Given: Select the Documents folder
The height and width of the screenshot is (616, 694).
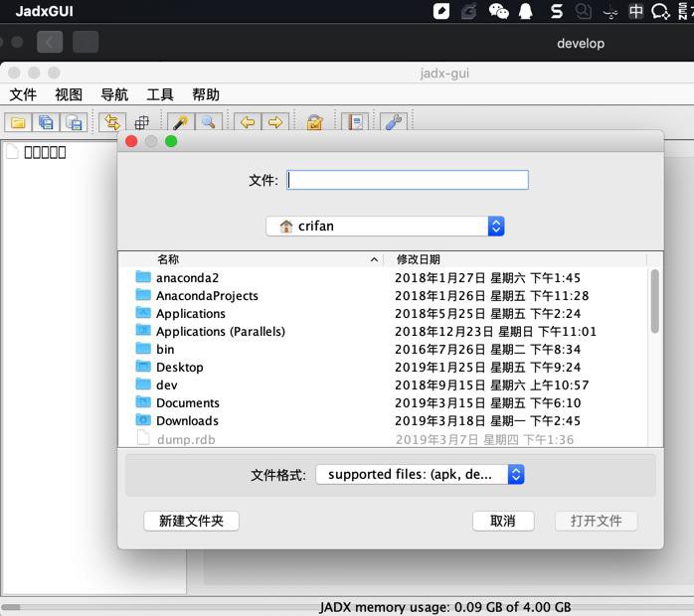Looking at the screenshot, I should (383, 402).
